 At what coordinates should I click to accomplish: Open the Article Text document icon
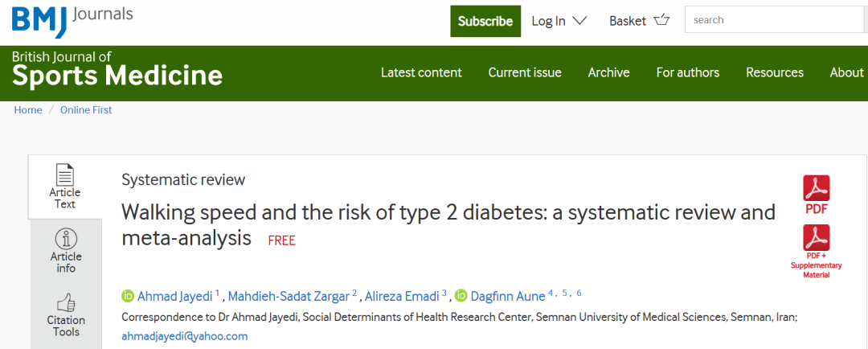point(65,175)
